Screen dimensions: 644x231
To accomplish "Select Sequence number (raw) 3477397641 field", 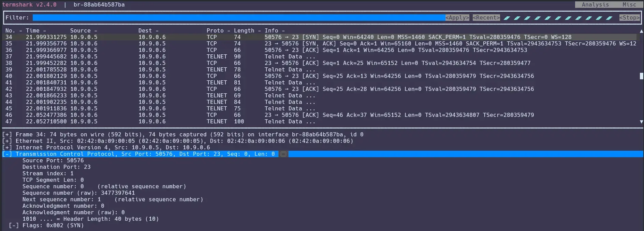I will [x=78, y=193].
